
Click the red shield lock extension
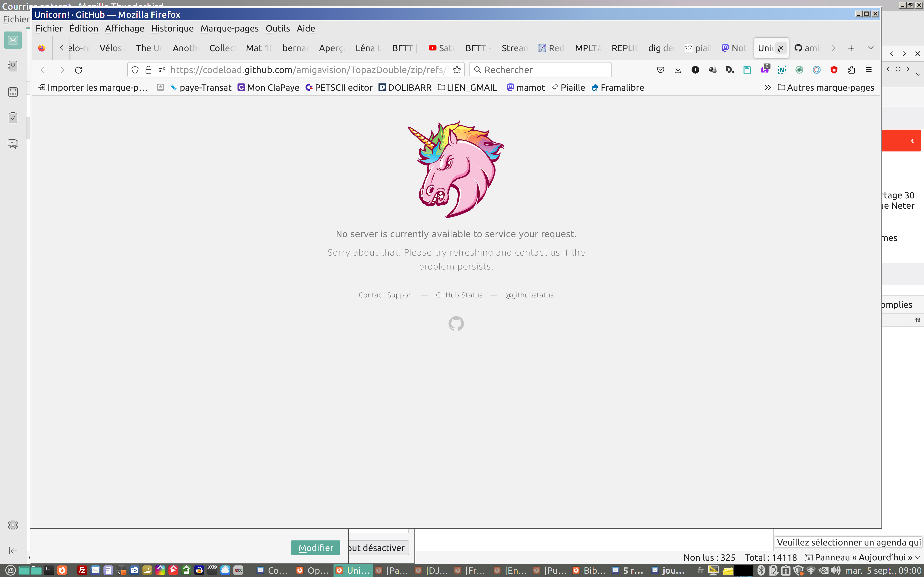[834, 70]
